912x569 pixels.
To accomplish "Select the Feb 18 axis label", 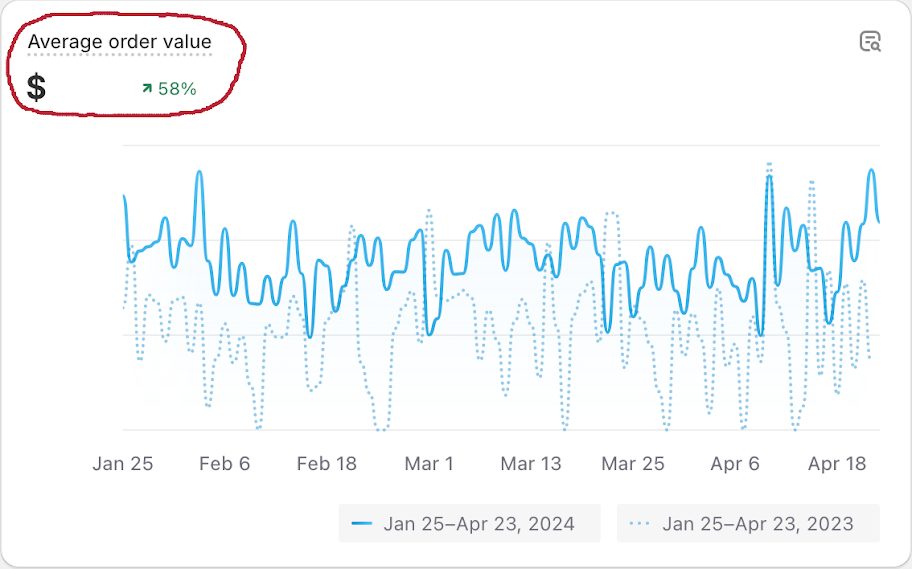I will (x=327, y=464).
